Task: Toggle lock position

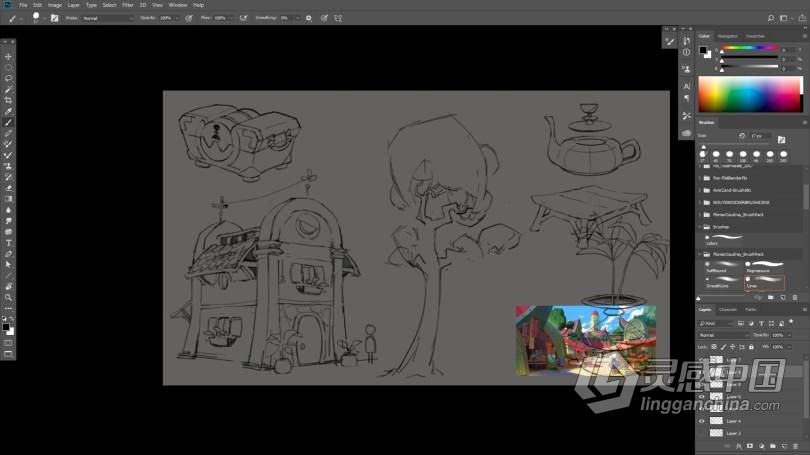Action: 733,347
